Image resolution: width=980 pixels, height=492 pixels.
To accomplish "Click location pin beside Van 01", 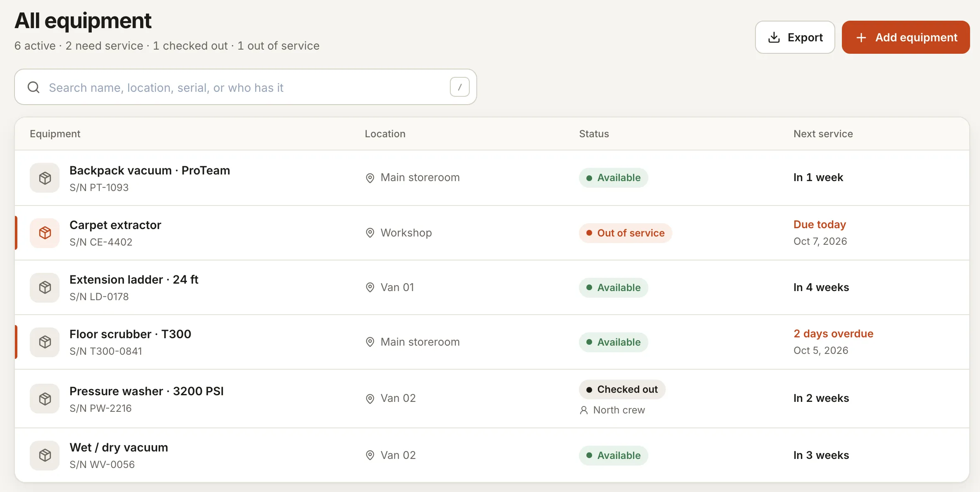I will 370,287.
